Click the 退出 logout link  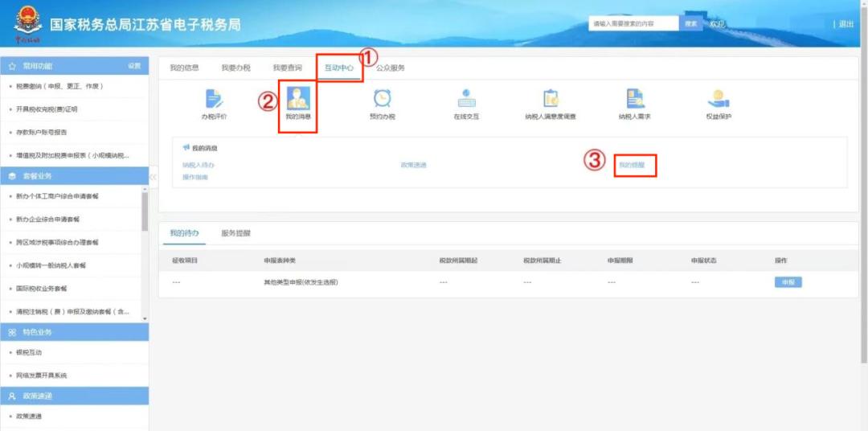845,24
